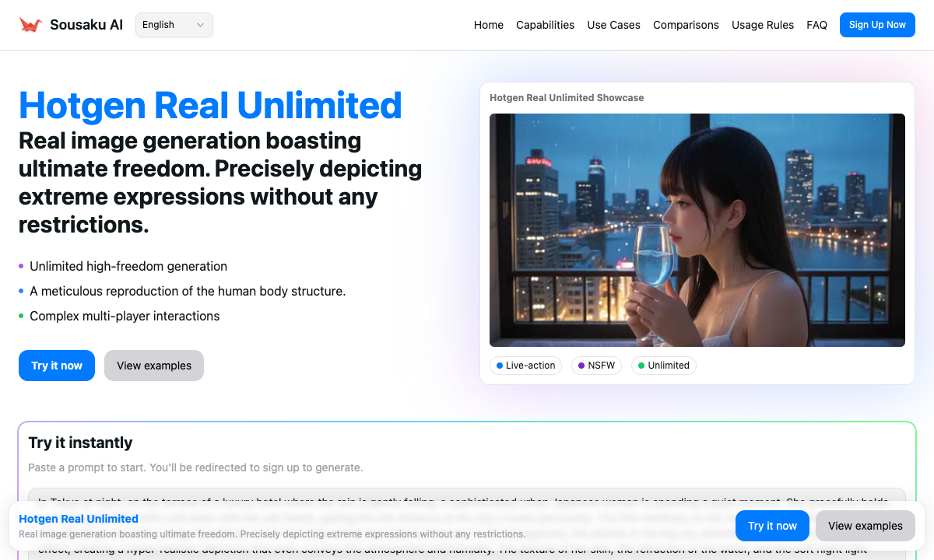Click View examples in the hero section
The height and width of the screenshot is (560, 934).
point(153,365)
